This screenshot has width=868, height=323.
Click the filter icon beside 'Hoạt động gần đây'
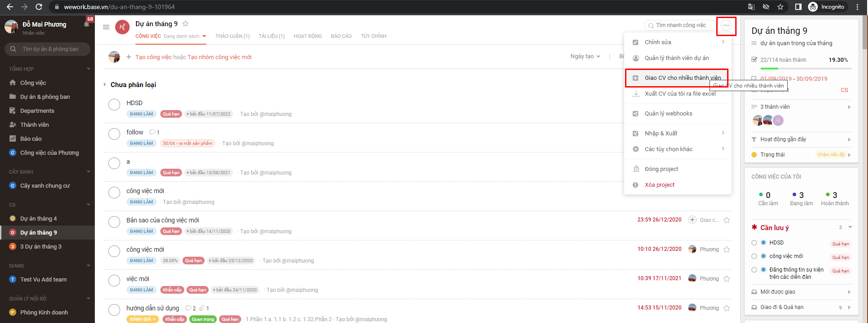coord(754,139)
